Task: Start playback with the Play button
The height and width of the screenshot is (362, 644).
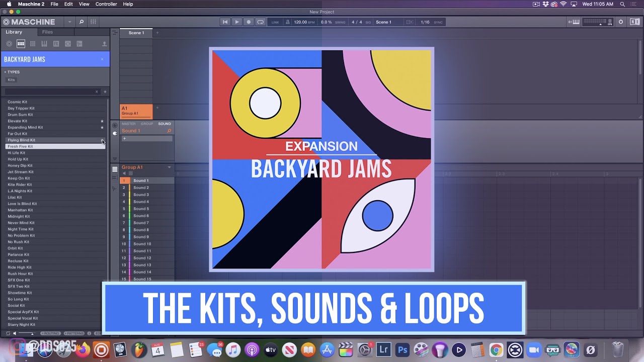Action: coord(236,22)
